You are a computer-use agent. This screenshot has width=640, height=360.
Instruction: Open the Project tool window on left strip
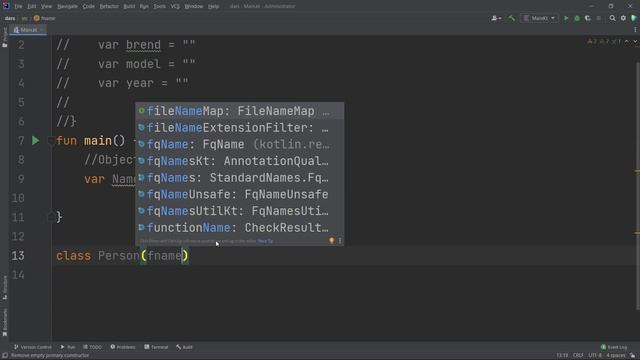(4, 38)
